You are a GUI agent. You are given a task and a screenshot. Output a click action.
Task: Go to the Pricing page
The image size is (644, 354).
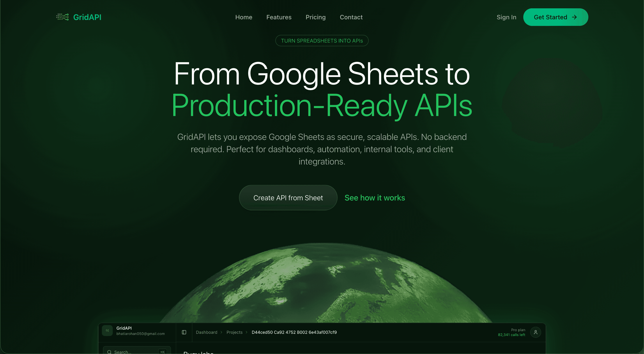click(x=315, y=17)
